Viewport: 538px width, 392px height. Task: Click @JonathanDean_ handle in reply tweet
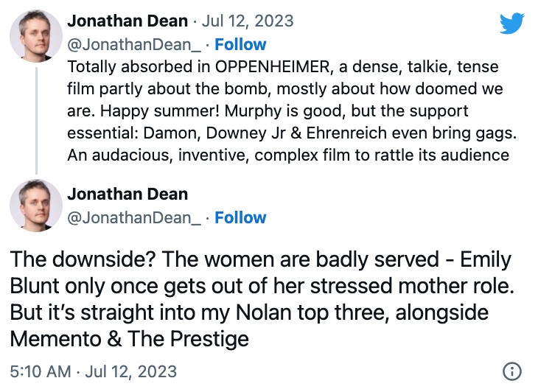pos(134,218)
